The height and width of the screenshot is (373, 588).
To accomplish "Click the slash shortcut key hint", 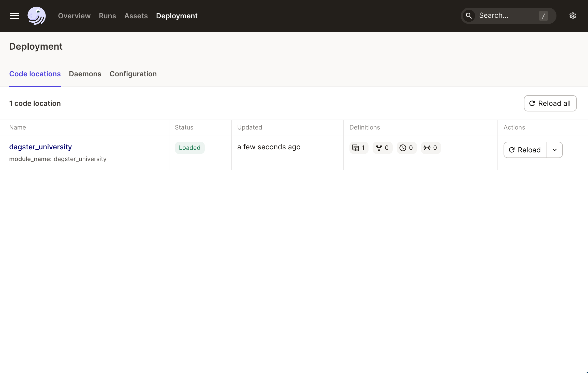I will click(543, 16).
